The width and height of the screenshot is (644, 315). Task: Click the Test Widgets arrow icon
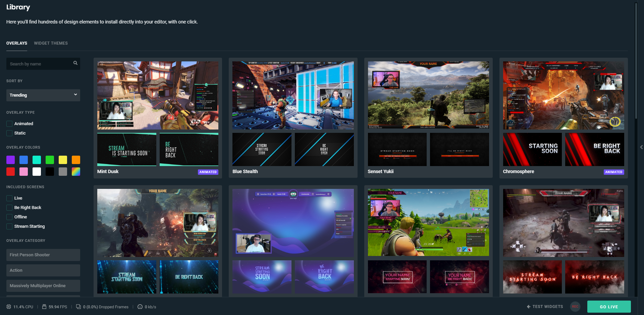pyautogui.click(x=529, y=307)
